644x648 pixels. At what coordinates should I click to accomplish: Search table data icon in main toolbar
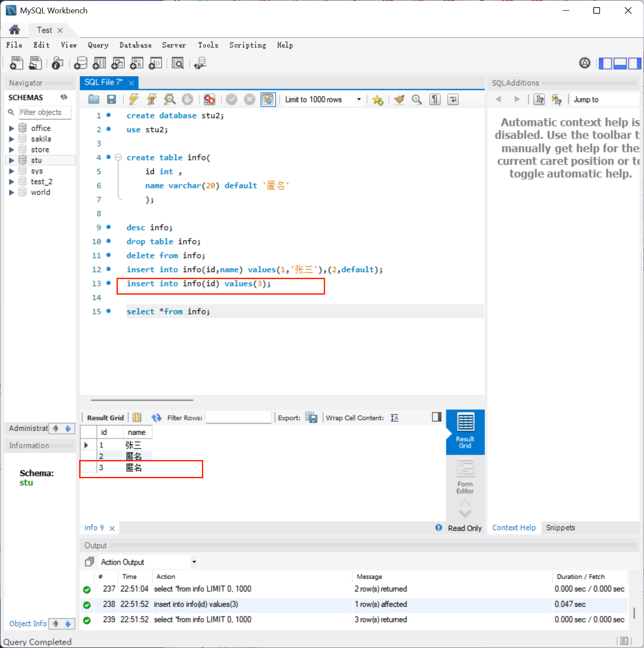pyautogui.click(x=177, y=63)
